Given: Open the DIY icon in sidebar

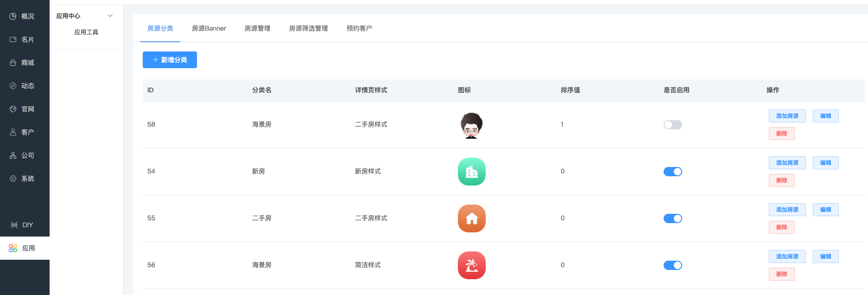Looking at the screenshot, I should click(x=14, y=225).
